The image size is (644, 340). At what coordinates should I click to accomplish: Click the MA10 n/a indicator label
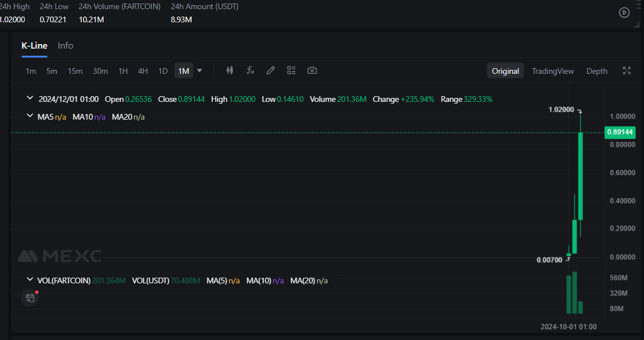tap(89, 117)
